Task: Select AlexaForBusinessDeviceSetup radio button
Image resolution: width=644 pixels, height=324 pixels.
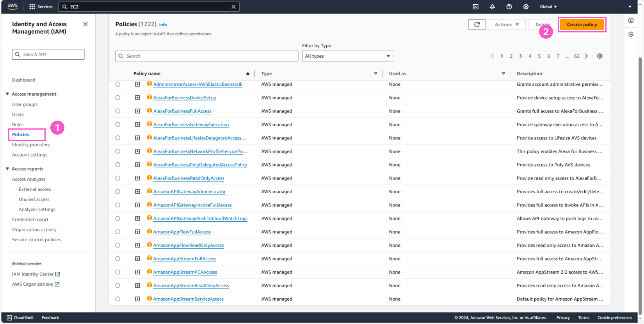Action: coord(117,98)
